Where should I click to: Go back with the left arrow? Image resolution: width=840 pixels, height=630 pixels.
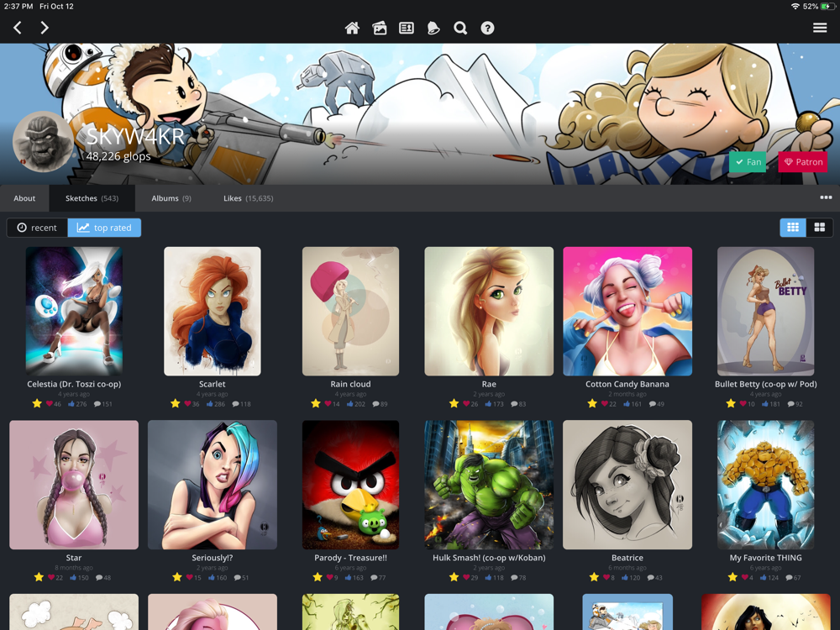coord(17,28)
